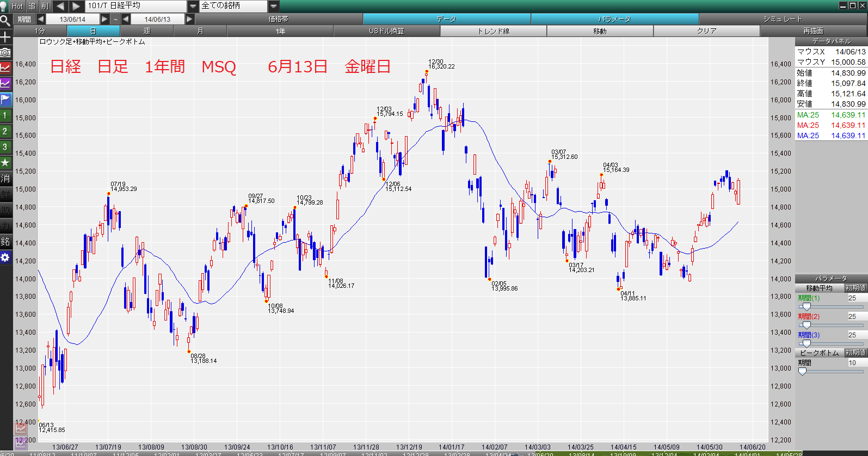868x456 pixels.
Task: Select the 週 weekly timeframe
Action: click(x=146, y=31)
